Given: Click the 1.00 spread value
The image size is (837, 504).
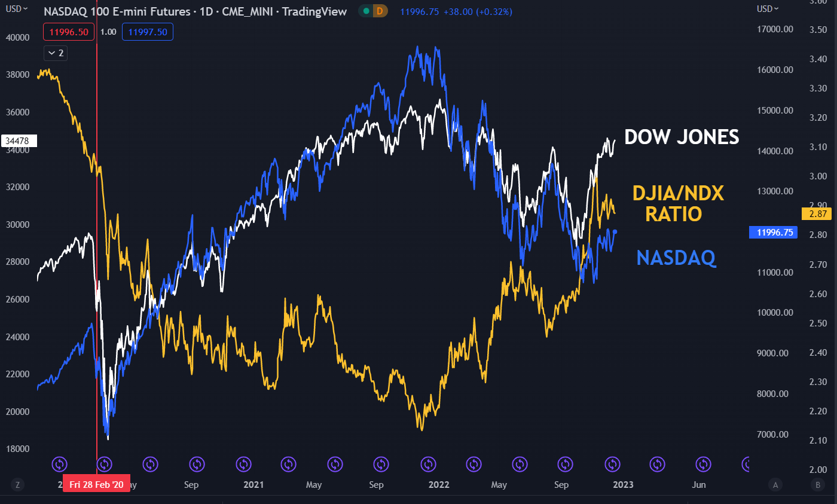Looking at the screenshot, I should [x=108, y=32].
